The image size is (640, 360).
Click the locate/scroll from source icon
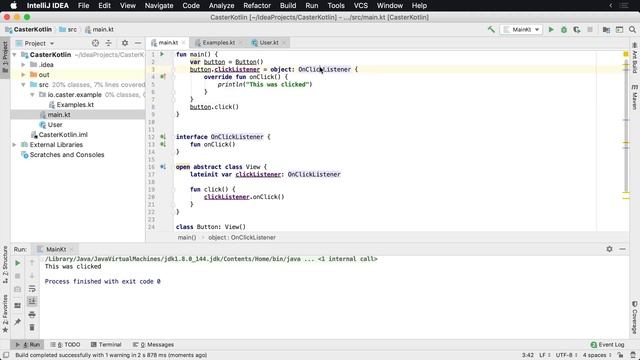pos(95,43)
